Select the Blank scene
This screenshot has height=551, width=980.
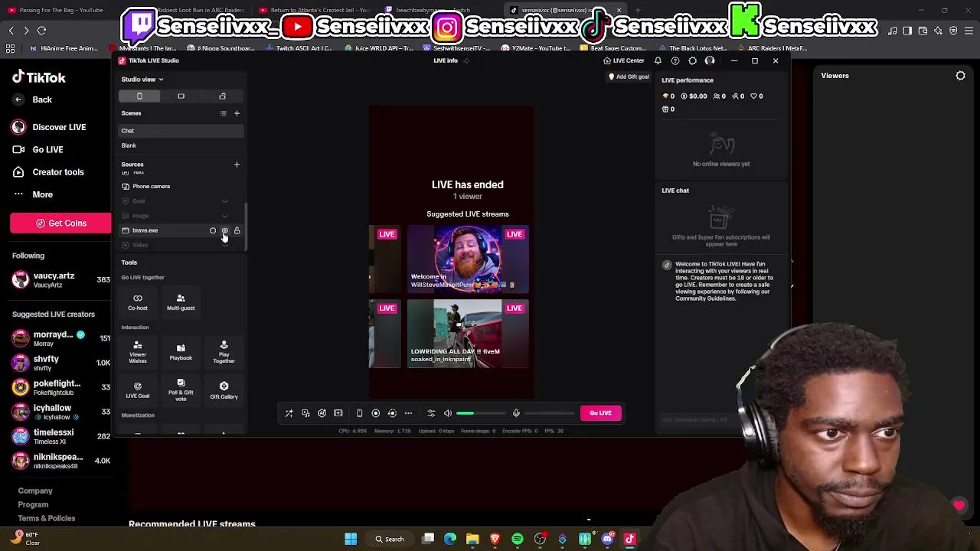(181, 145)
